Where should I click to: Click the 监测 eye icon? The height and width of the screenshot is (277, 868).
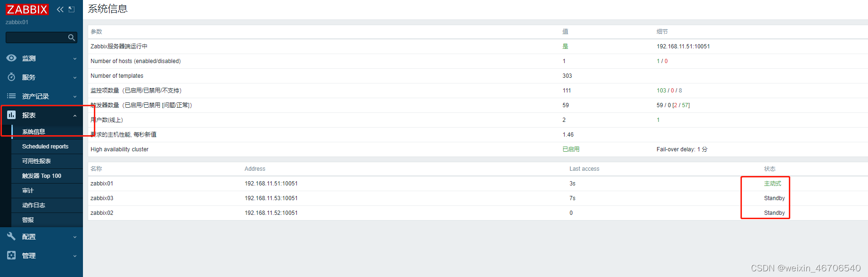tap(11, 58)
